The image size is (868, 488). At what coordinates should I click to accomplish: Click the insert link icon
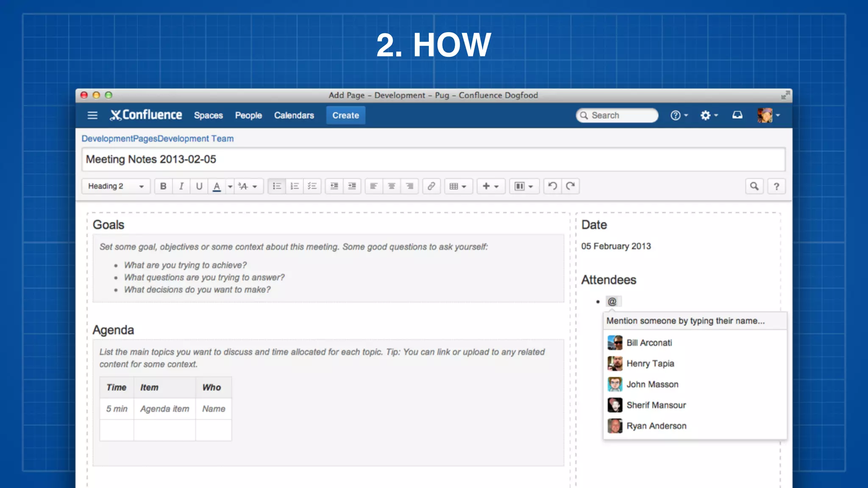click(x=431, y=186)
